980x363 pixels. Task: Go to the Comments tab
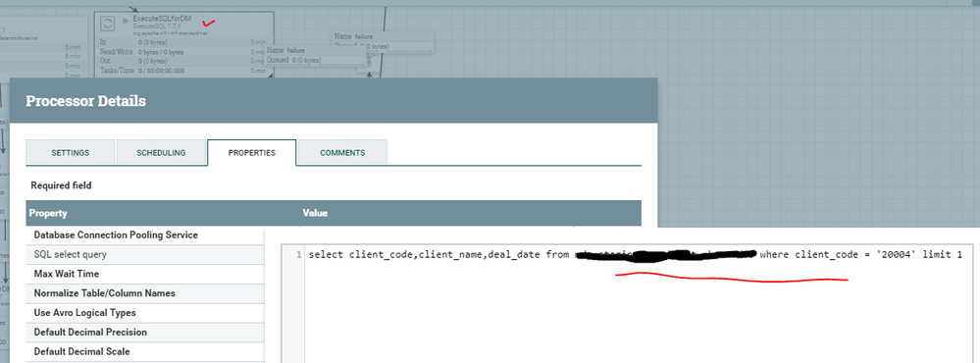click(342, 152)
